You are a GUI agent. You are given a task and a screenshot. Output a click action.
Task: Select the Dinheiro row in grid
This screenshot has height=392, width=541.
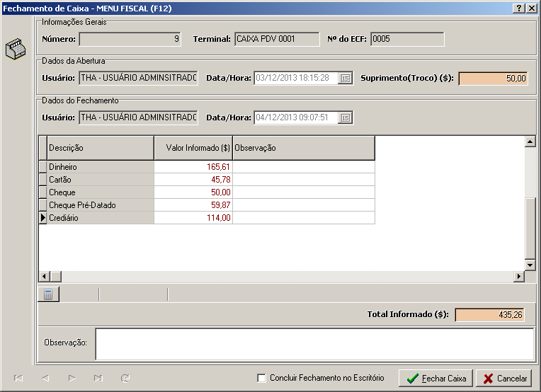[x=99, y=167]
